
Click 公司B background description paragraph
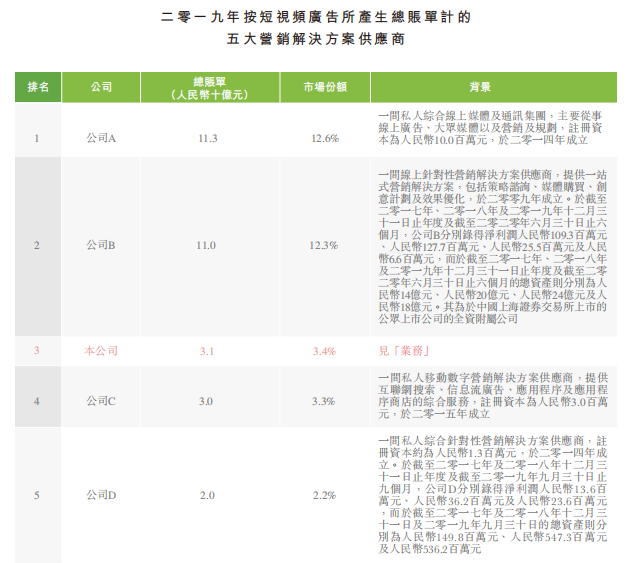492,247
